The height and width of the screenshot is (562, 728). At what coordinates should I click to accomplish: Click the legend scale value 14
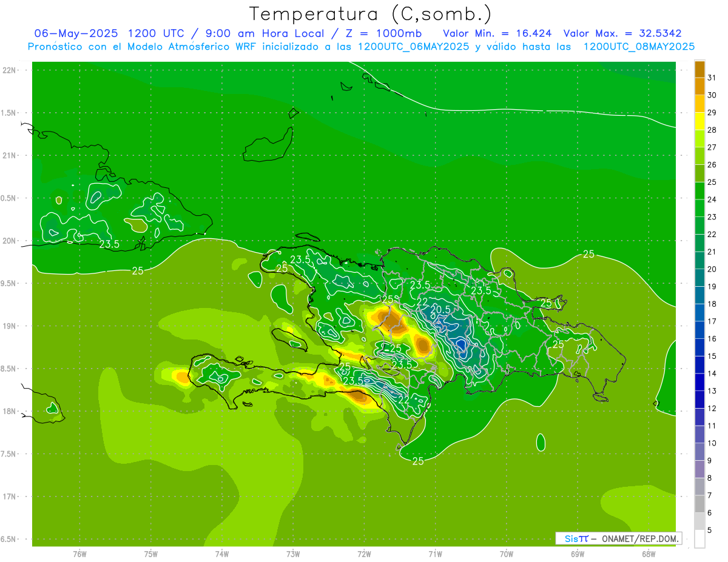pos(712,373)
